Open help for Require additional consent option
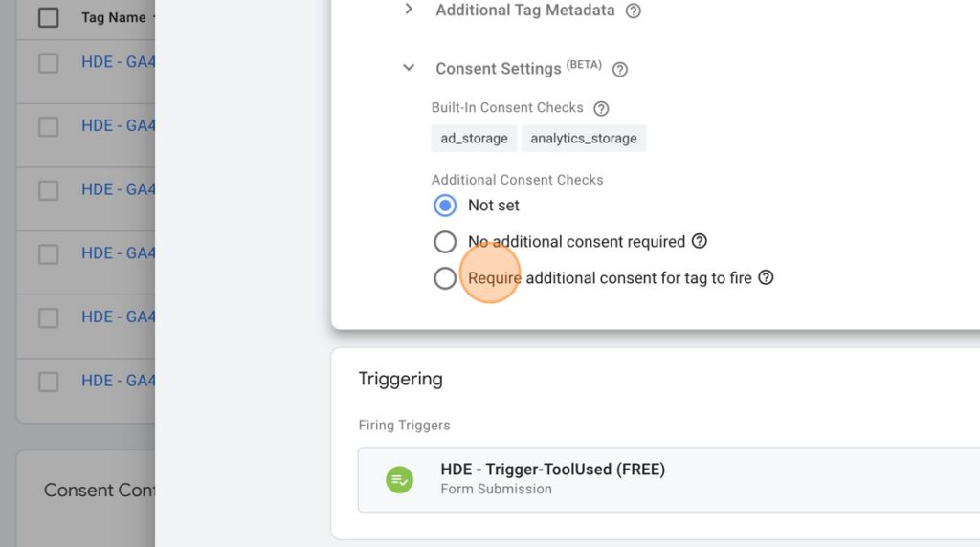 tap(767, 277)
